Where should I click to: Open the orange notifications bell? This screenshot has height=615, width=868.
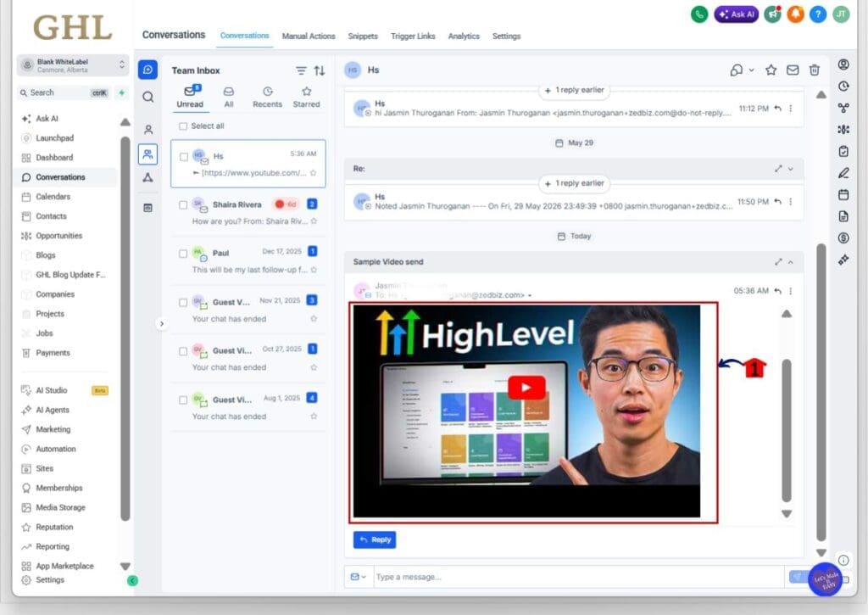tap(795, 14)
